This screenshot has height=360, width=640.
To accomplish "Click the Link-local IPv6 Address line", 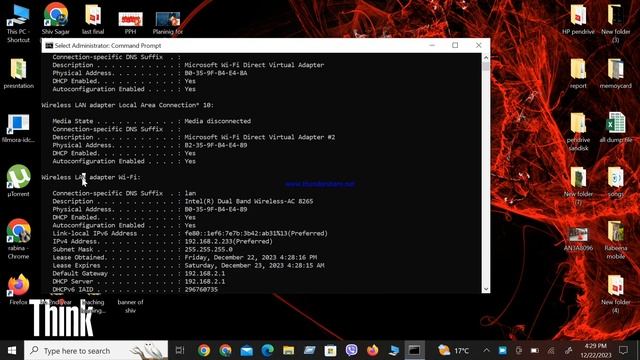I will (190, 233).
